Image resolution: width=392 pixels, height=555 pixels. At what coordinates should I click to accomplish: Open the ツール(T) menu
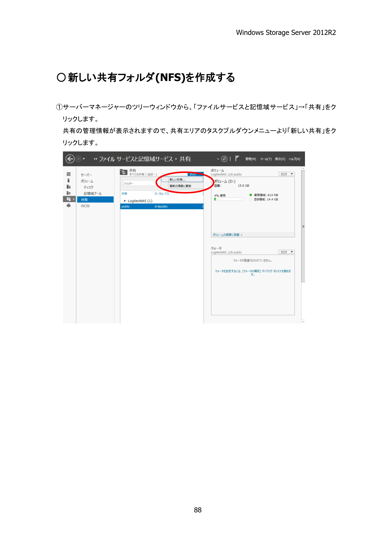click(266, 159)
